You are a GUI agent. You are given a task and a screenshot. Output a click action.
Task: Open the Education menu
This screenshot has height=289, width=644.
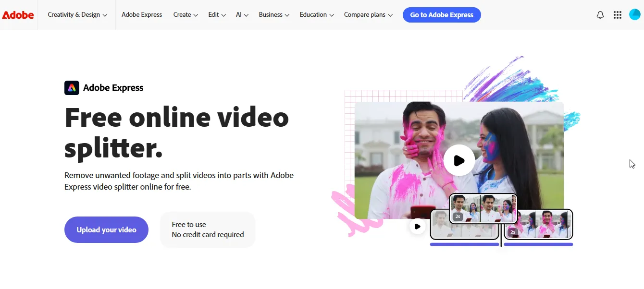pos(317,15)
